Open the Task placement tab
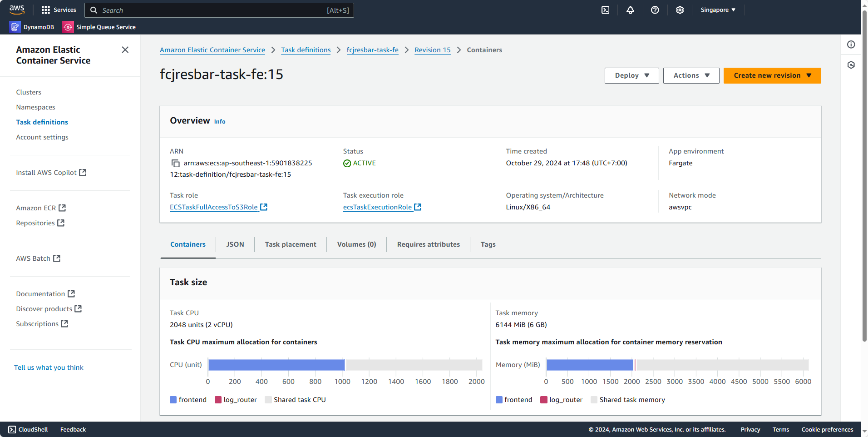868x437 pixels. pyautogui.click(x=291, y=244)
